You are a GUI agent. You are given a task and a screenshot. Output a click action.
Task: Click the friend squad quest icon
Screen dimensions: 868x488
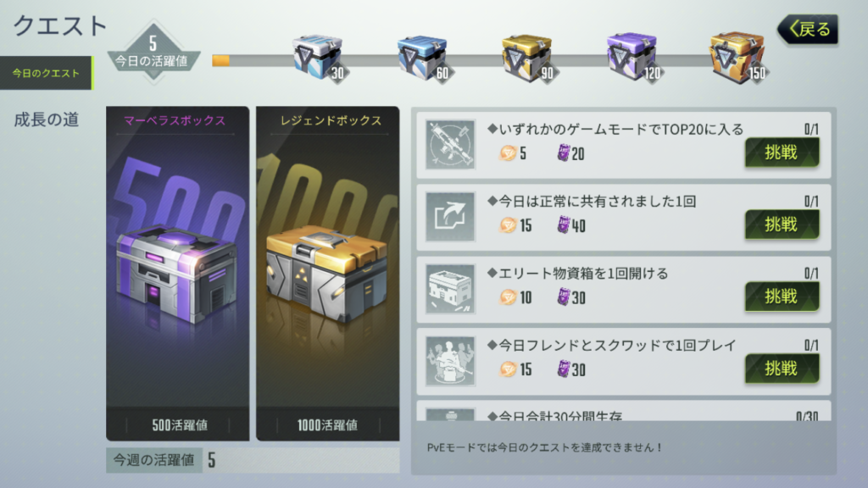point(450,361)
